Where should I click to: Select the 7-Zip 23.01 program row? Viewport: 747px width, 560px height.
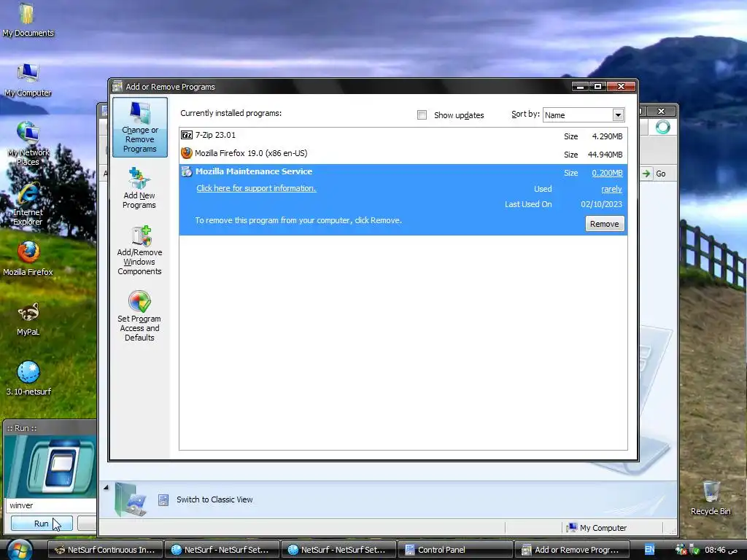403,136
